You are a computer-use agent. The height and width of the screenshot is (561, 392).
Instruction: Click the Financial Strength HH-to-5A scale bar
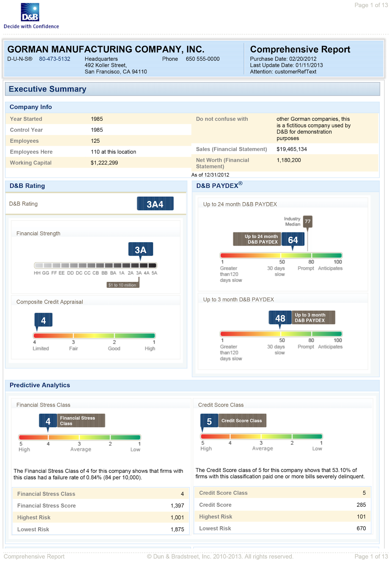[95, 265]
